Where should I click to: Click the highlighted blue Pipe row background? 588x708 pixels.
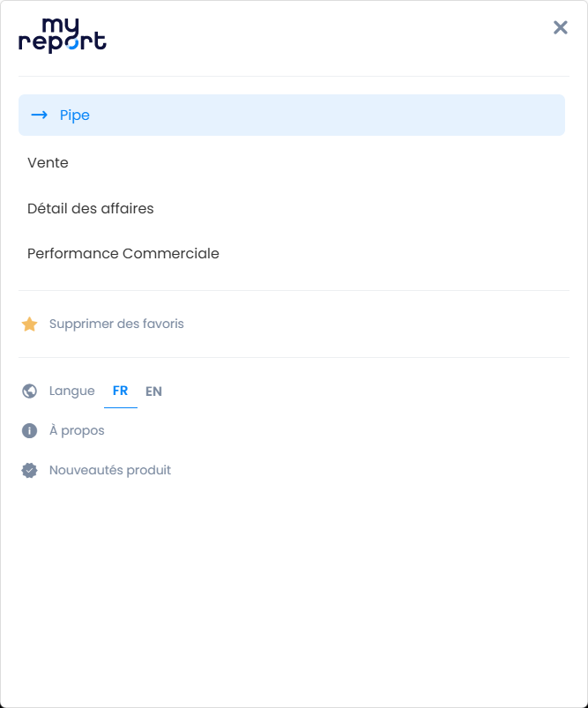353,115
